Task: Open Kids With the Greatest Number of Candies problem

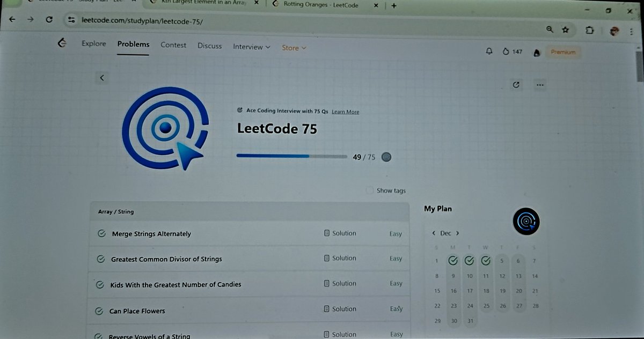Action: [x=175, y=285]
